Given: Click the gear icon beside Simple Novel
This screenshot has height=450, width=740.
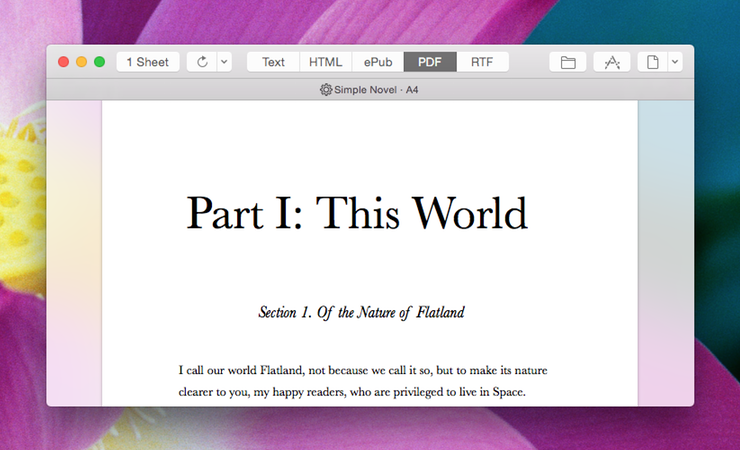Looking at the screenshot, I should tap(326, 89).
